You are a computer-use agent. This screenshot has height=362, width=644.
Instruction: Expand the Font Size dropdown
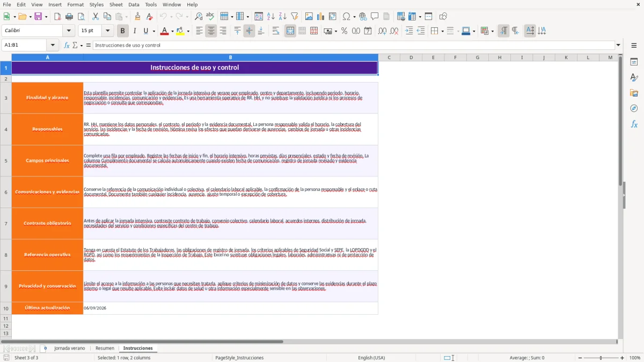pyautogui.click(x=107, y=31)
